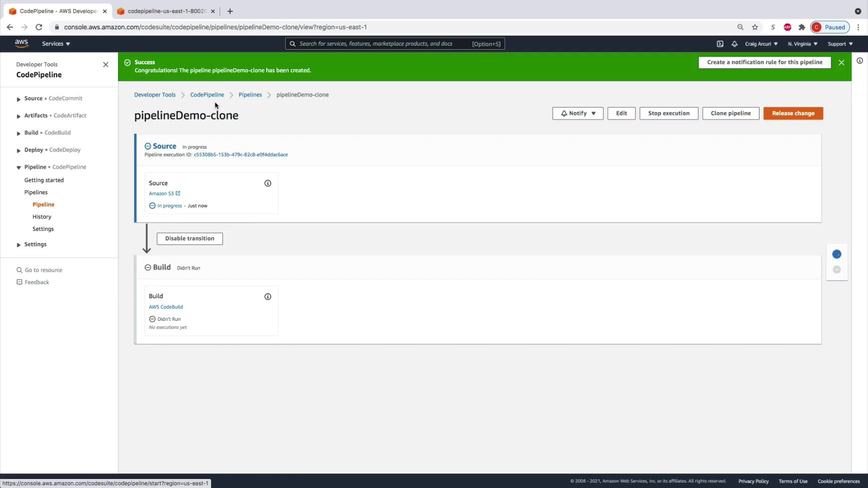Open a new browser tab
Viewport: 868px width, 488px height.
coord(230,11)
